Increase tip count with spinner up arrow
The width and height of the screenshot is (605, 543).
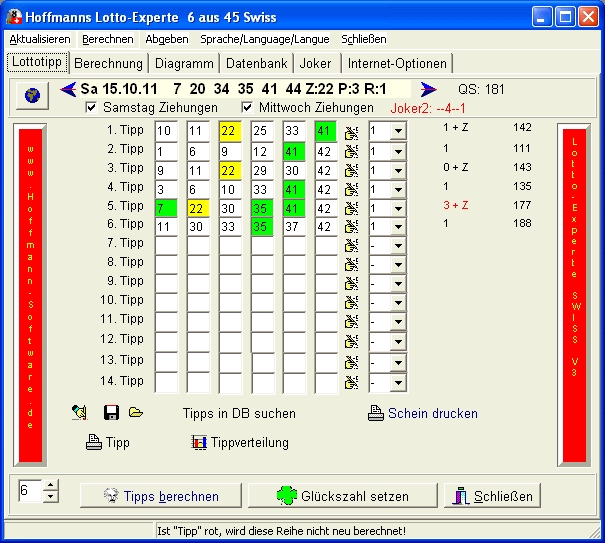[51, 486]
